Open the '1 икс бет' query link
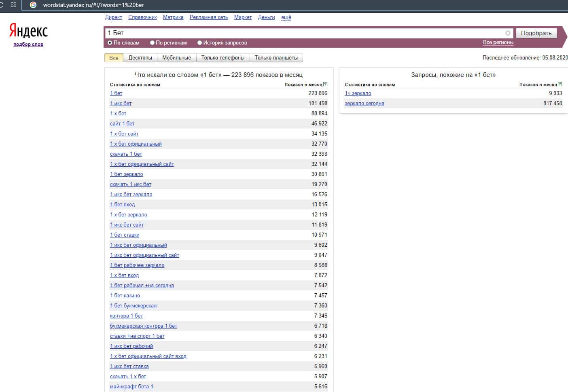This screenshot has height=392, width=568. pyautogui.click(x=121, y=104)
